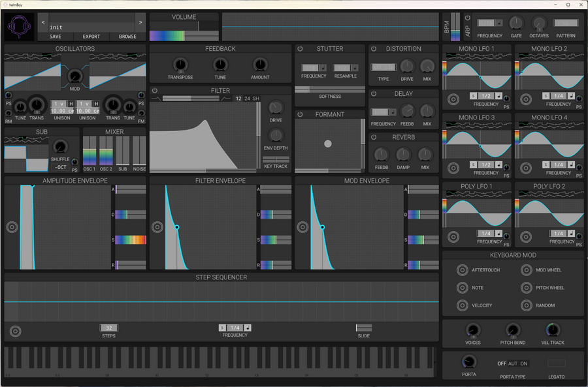Viewport: 588px width, 387px height.
Task: Select the SH shelf filter option
Action: click(255, 99)
